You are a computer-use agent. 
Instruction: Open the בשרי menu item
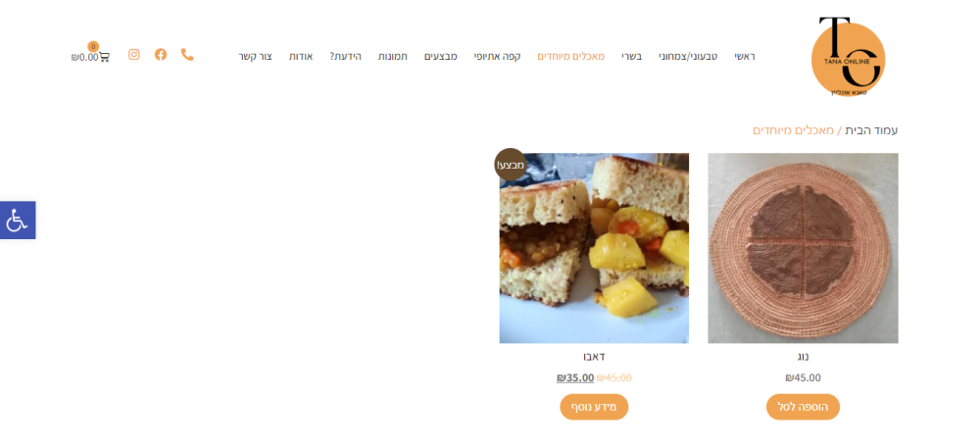pos(632,56)
